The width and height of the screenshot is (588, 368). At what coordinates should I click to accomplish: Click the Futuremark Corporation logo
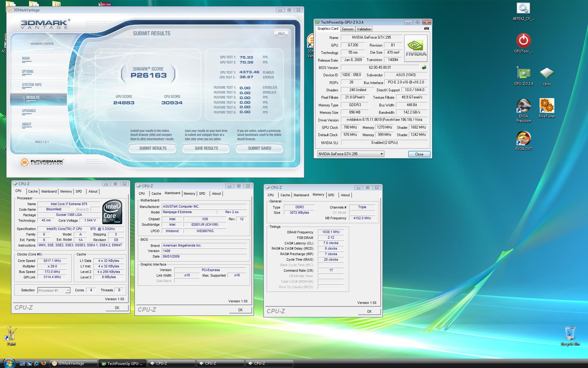(42, 162)
